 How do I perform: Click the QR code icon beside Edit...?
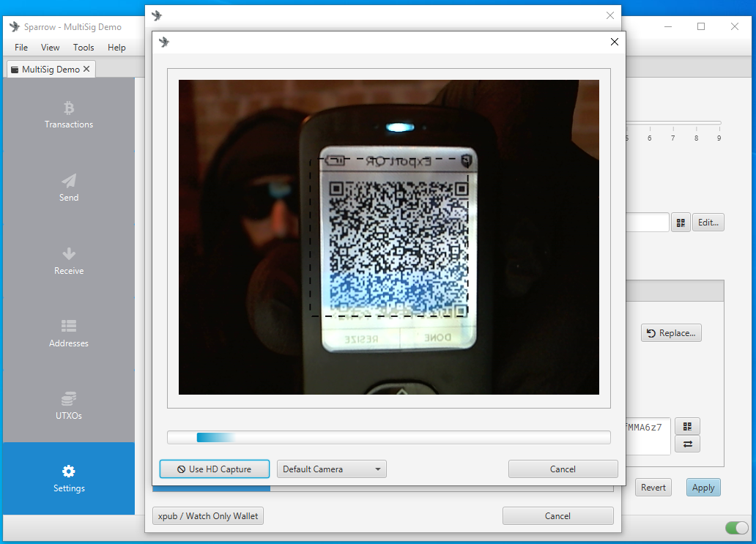coord(681,223)
